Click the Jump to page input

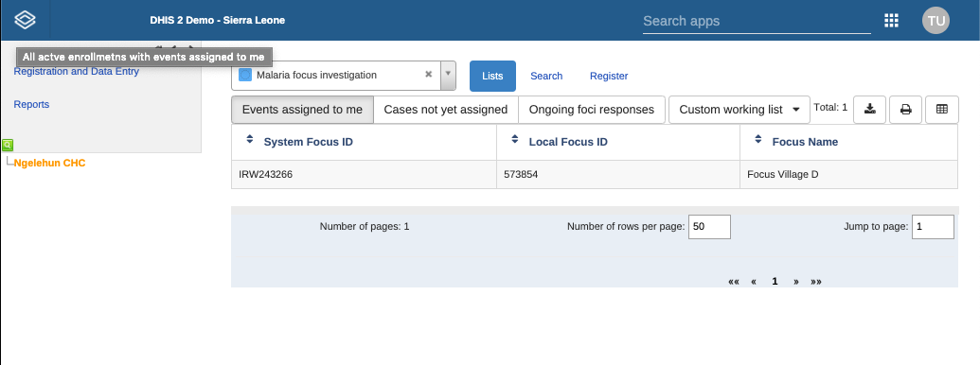click(x=933, y=227)
